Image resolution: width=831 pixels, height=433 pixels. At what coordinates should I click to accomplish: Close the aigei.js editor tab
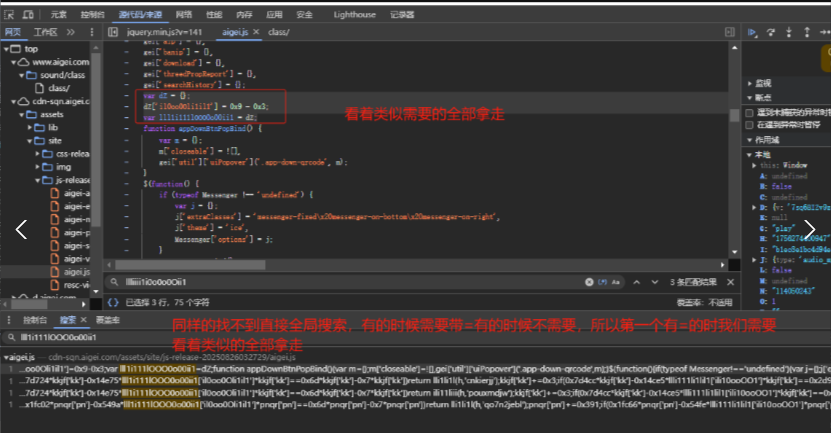pyautogui.click(x=256, y=32)
